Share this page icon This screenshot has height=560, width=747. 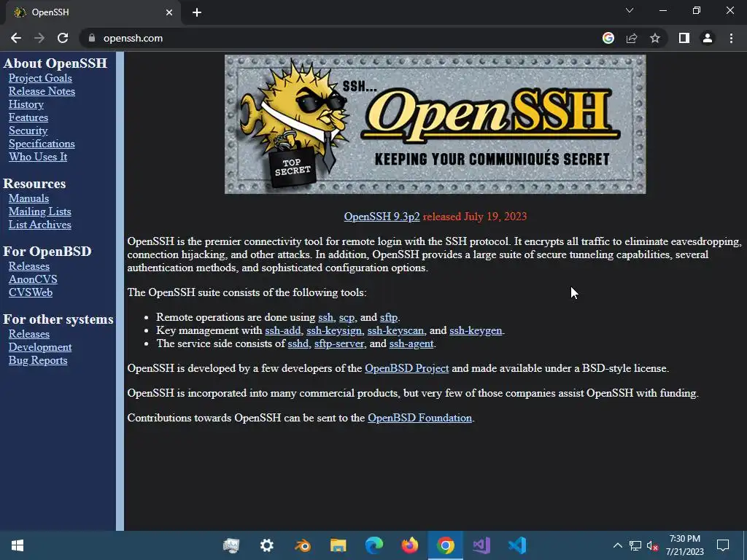[632, 38]
